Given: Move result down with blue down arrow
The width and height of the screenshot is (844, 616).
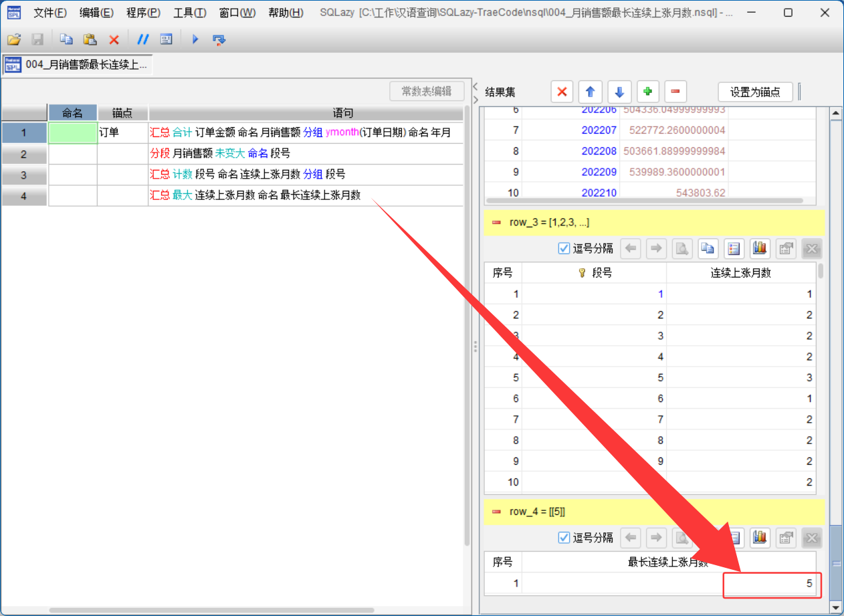Looking at the screenshot, I should pyautogui.click(x=619, y=92).
